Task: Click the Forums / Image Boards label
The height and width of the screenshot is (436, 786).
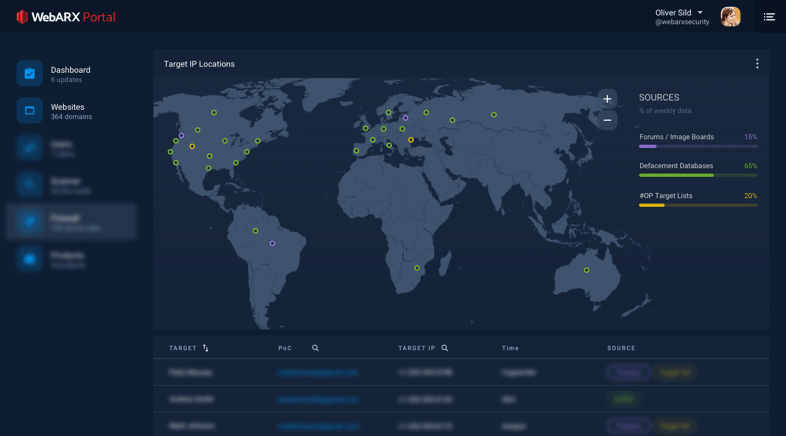Action: pyautogui.click(x=676, y=137)
